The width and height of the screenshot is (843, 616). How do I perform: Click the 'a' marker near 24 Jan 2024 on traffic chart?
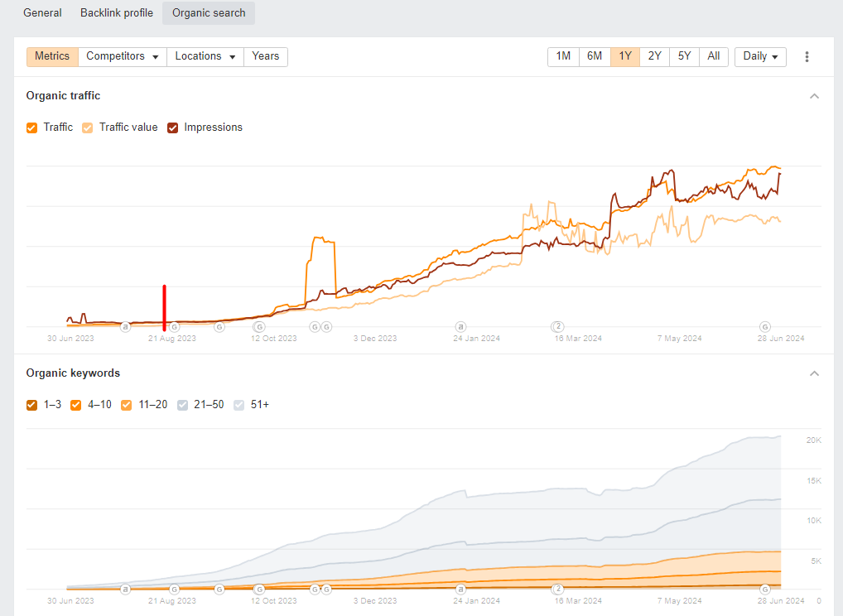click(460, 327)
